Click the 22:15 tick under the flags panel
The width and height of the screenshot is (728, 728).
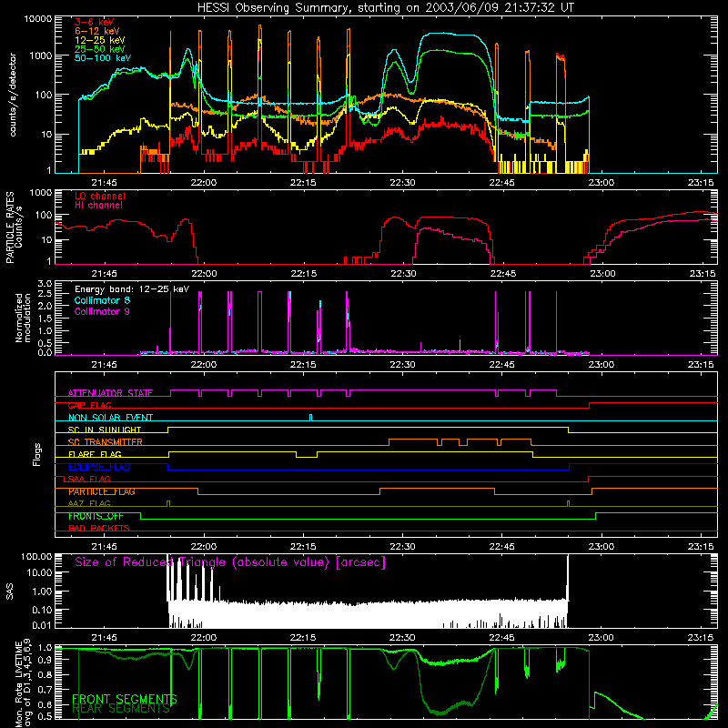[303, 547]
